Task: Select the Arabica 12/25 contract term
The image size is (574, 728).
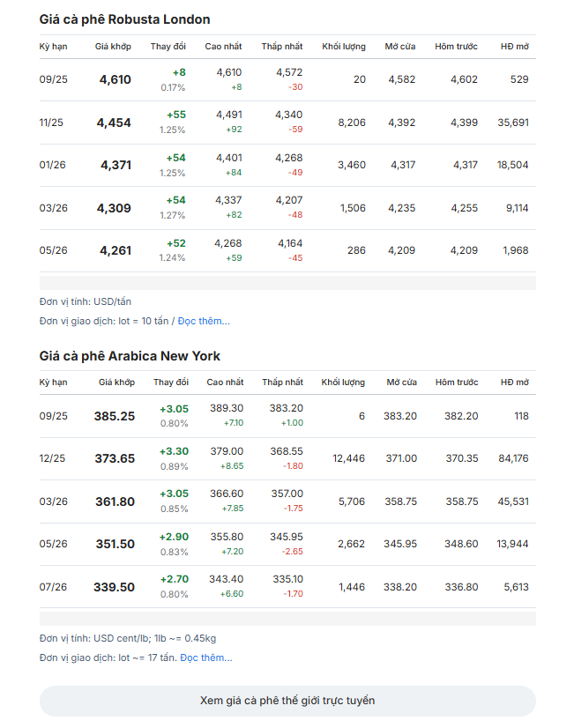Action: [53, 458]
